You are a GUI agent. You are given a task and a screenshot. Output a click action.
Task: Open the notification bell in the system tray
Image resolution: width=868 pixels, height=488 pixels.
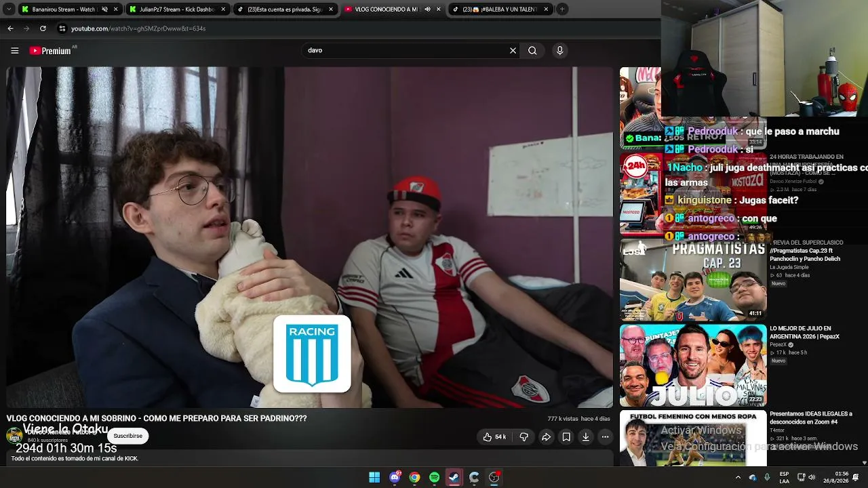click(x=856, y=477)
